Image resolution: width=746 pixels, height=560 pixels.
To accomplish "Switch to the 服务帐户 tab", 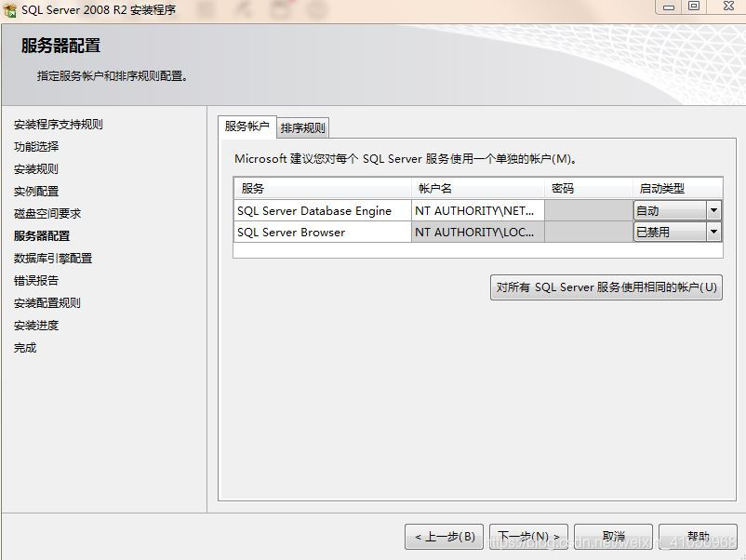I will (246, 127).
